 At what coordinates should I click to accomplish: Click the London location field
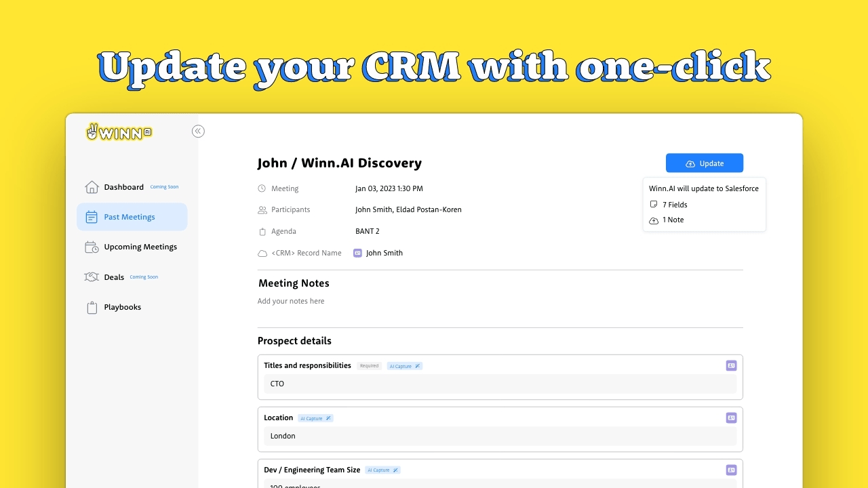point(500,436)
